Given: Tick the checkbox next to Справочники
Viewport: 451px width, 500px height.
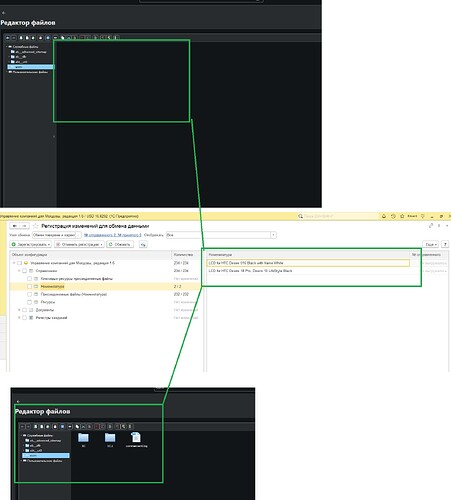Looking at the screenshot, I should pos(24,271).
